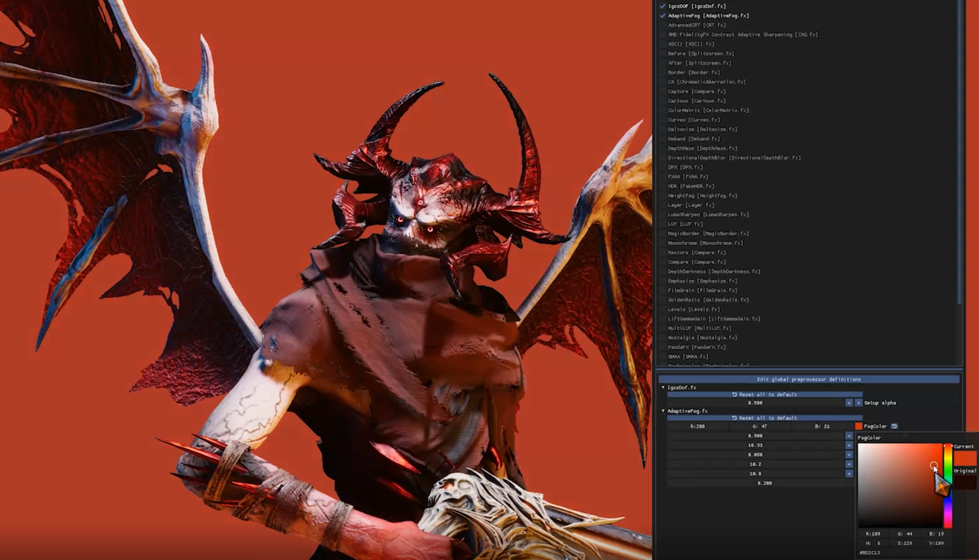Select the After [Splitscreen.fx] row
The height and width of the screenshot is (560, 979).
click(700, 63)
